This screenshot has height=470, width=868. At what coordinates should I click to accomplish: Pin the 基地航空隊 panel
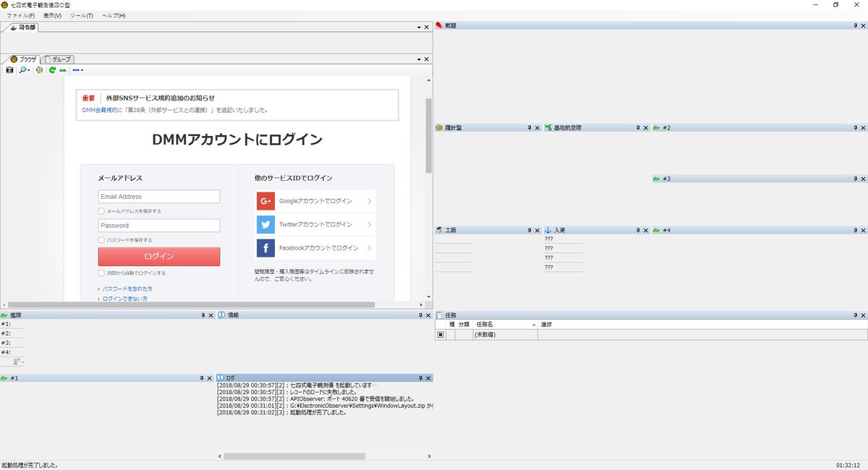tap(637, 128)
